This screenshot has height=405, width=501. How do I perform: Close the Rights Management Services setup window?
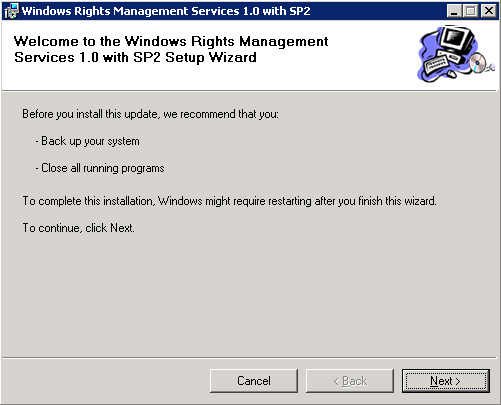pos(489,11)
